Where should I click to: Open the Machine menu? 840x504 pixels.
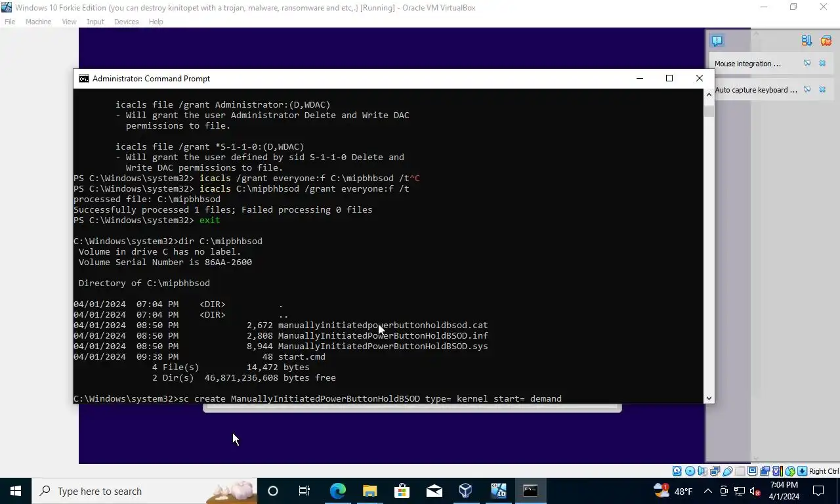pos(38,22)
